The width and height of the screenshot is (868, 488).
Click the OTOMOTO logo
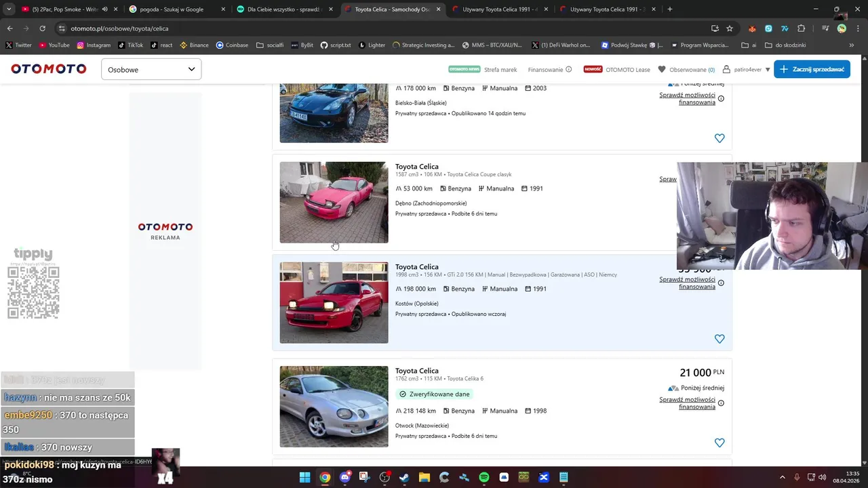(x=48, y=69)
